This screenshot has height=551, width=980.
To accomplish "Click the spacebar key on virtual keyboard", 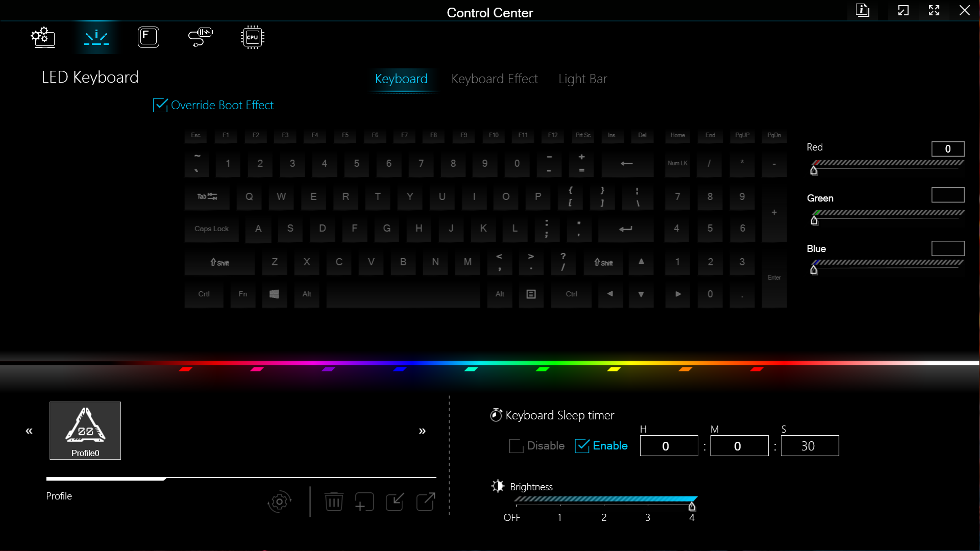I will [403, 294].
